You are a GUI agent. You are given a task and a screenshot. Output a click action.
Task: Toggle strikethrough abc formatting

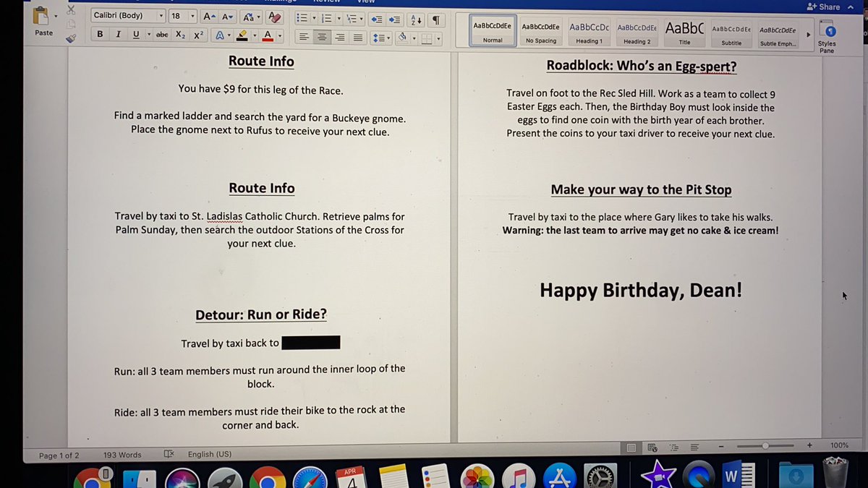coord(162,35)
